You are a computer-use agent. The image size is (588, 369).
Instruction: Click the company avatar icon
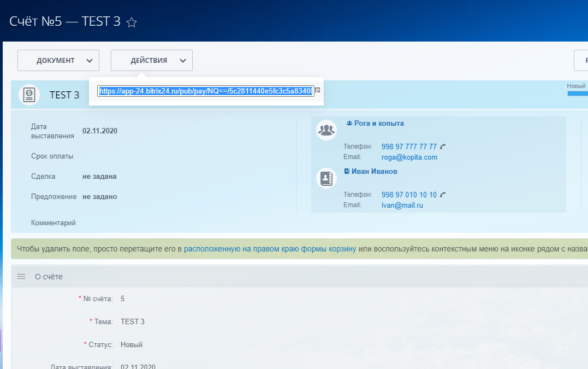pos(326,130)
